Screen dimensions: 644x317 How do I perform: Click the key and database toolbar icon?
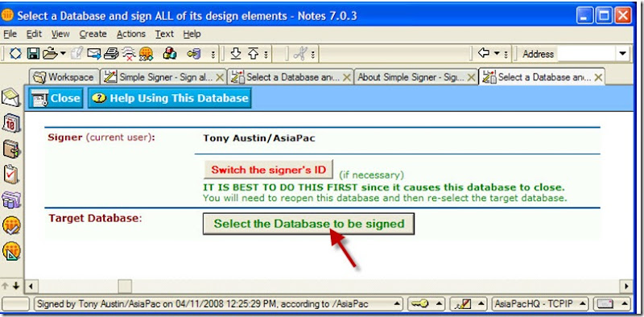click(x=193, y=53)
